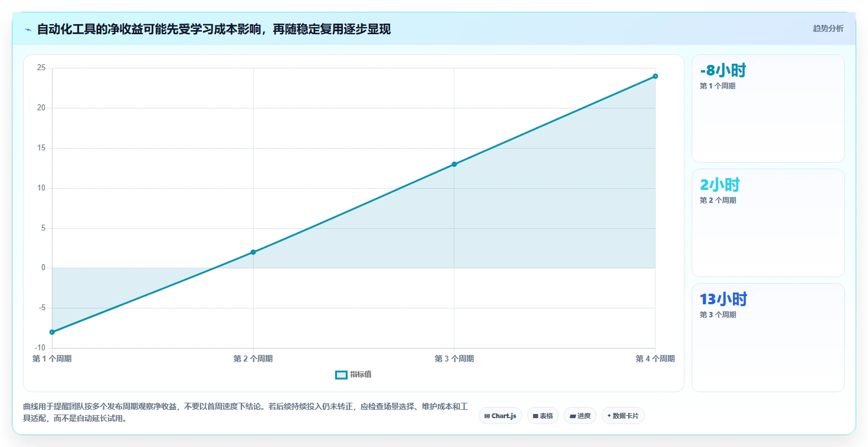Click the 第 4 个周期 data point
Image resolution: width=868 pixels, height=447 pixels.
tap(655, 76)
